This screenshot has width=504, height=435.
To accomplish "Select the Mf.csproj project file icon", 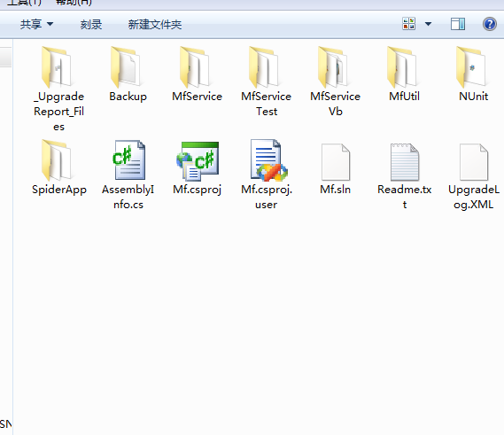I will point(198,160).
